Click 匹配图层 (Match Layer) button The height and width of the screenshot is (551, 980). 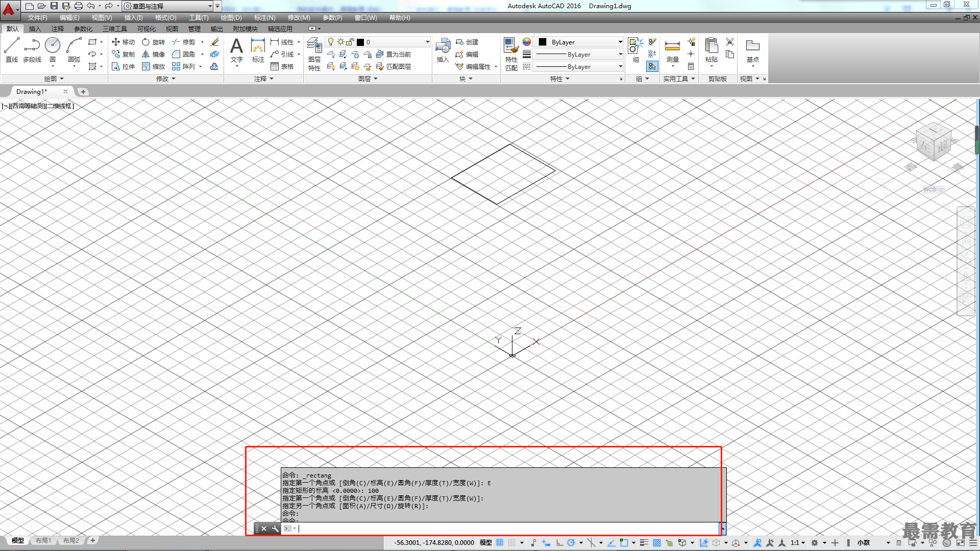coord(393,66)
